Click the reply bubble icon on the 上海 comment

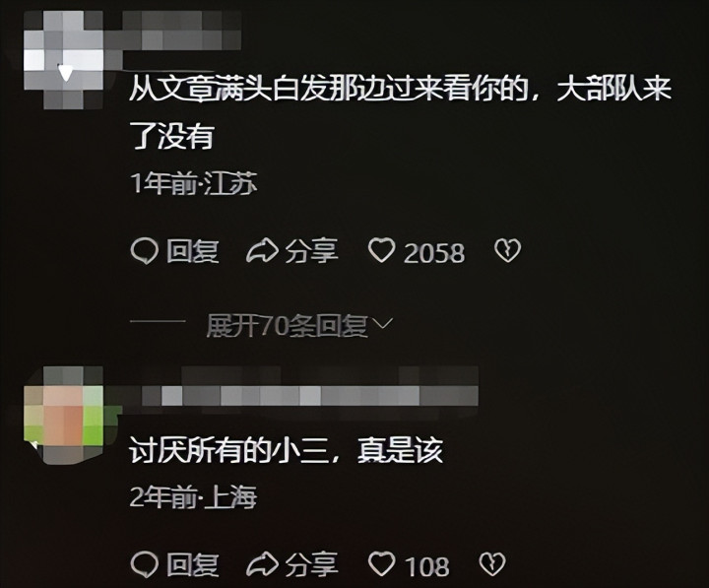[144, 564]
